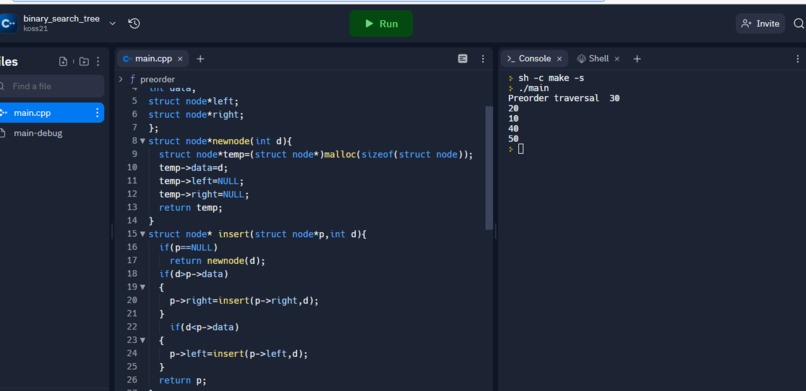
Task: Click 'if(d>p->data)' on line 18
Action: [x=193, y=274]
